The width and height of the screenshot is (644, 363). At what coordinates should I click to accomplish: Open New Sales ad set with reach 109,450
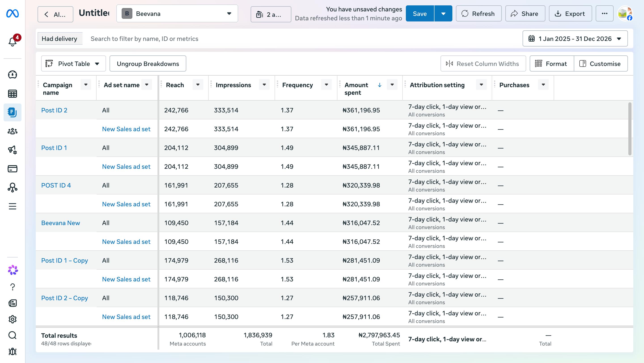point(126,242)
